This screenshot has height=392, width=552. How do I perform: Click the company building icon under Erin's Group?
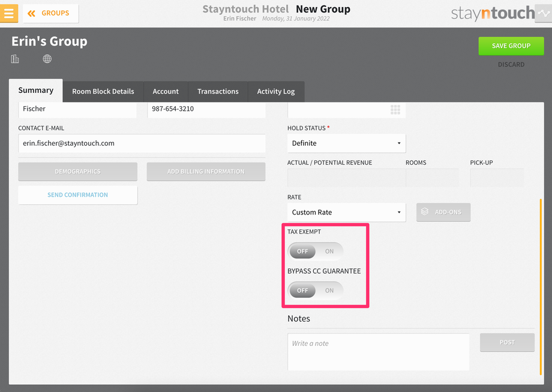[15, 59]
